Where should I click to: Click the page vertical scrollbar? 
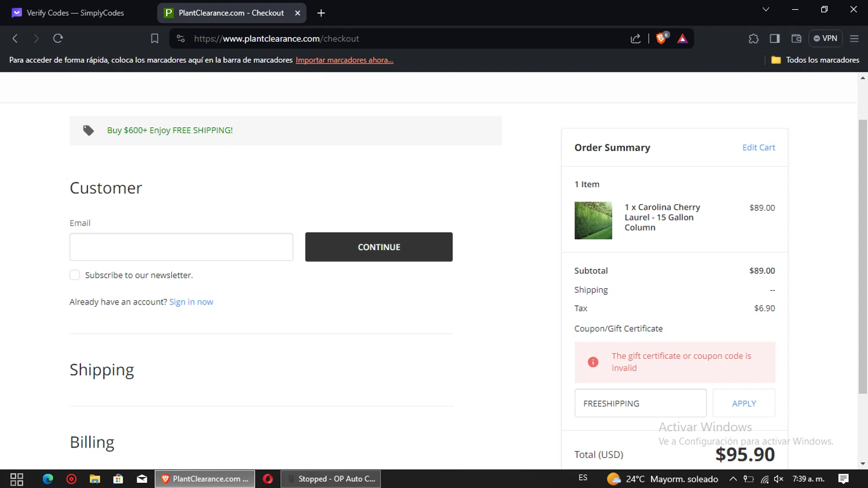[x=863, y=256]
